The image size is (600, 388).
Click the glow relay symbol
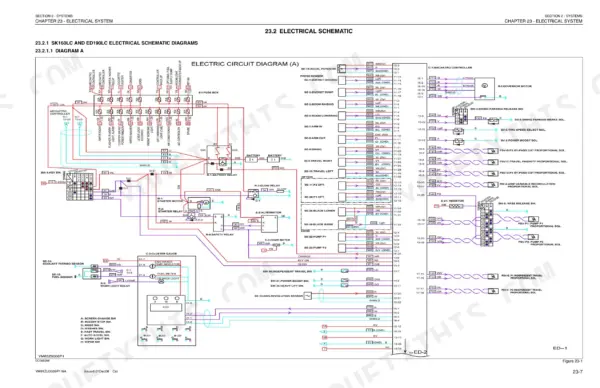point(253,195)
